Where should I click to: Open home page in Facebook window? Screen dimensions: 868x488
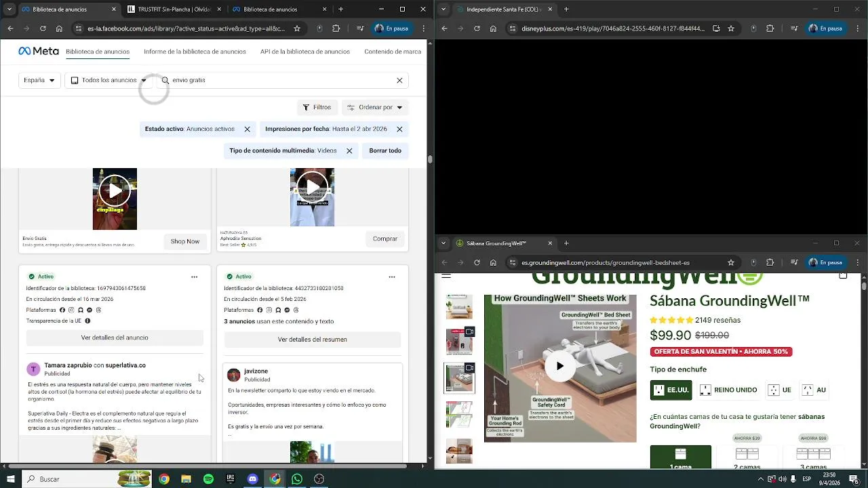point(59,28)
